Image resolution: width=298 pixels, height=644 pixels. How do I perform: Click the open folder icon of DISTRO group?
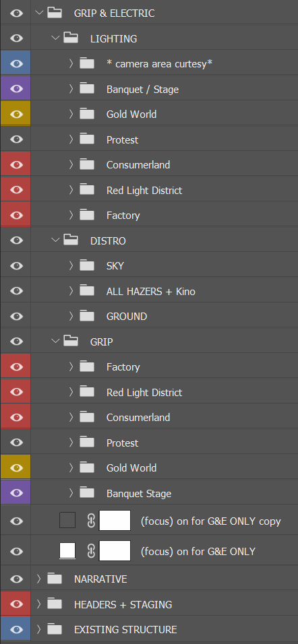(71, 240)
